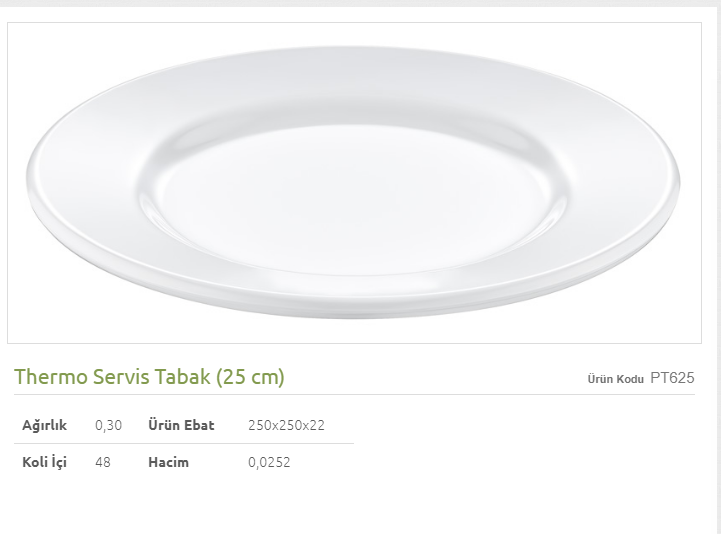The height and width of the screenshot is (534, 721).
Task: Click the divider between the specification rows
Action: point(184,443)
